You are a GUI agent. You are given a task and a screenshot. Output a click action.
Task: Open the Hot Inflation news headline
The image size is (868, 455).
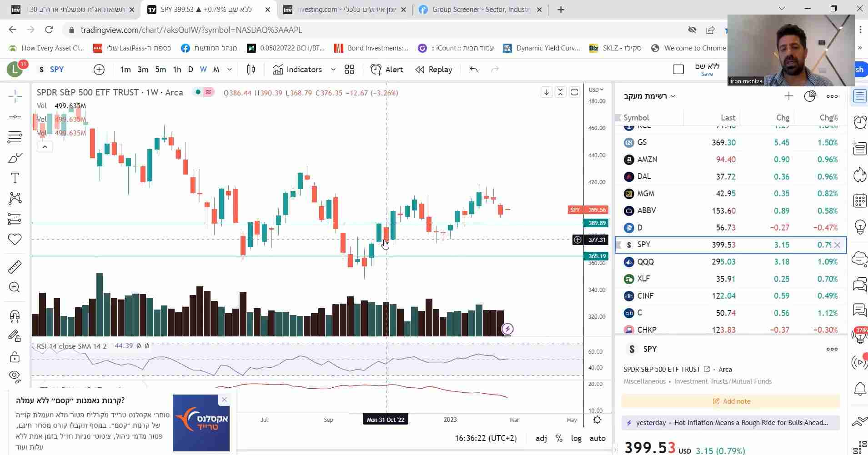click(x=751, y=423)
